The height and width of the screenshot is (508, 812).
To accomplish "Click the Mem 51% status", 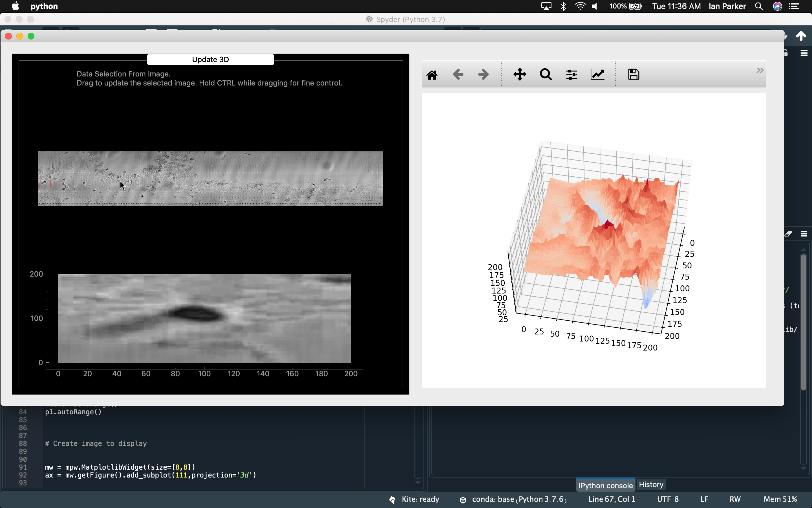I will [x=780, y=499].
